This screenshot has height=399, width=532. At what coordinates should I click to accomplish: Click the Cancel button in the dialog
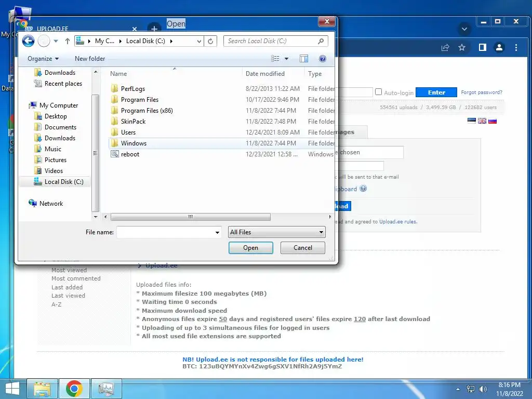tap(303, 248)
